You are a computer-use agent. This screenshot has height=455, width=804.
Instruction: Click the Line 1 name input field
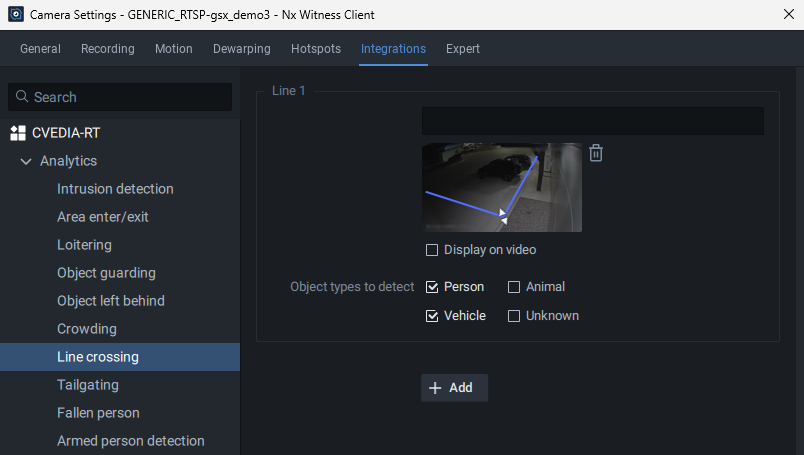pos(592,121)
